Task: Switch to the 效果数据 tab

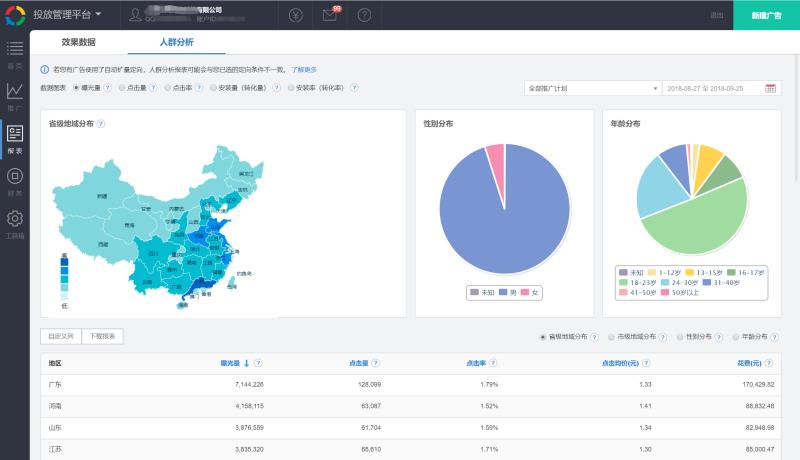Action: [79, 42]
